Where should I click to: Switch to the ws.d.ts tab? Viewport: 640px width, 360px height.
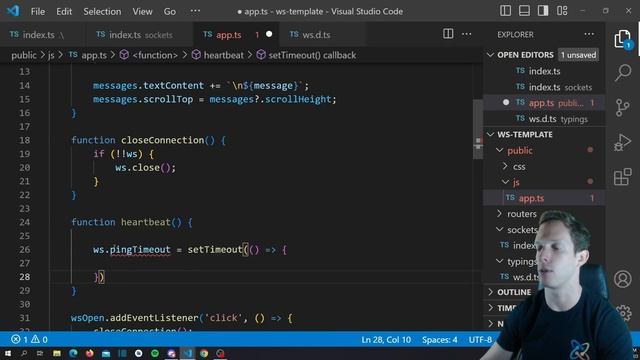(322, 35)
